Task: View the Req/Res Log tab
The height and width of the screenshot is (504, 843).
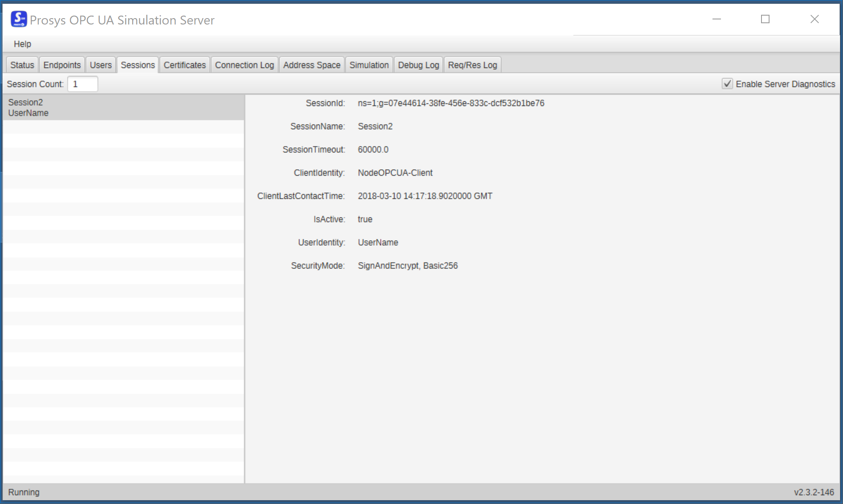Action: tap(472, 65)
